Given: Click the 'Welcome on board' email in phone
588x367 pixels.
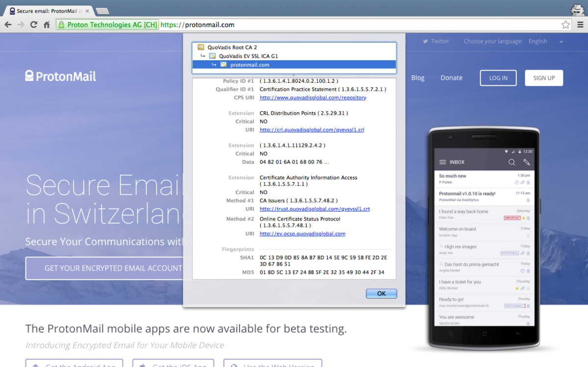Looking at the screenshot, I should 484,232.
